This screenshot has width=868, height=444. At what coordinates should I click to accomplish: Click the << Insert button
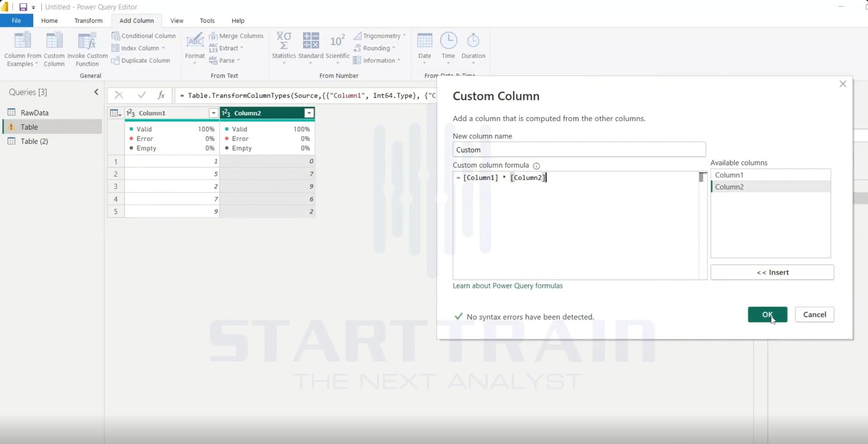772,272
